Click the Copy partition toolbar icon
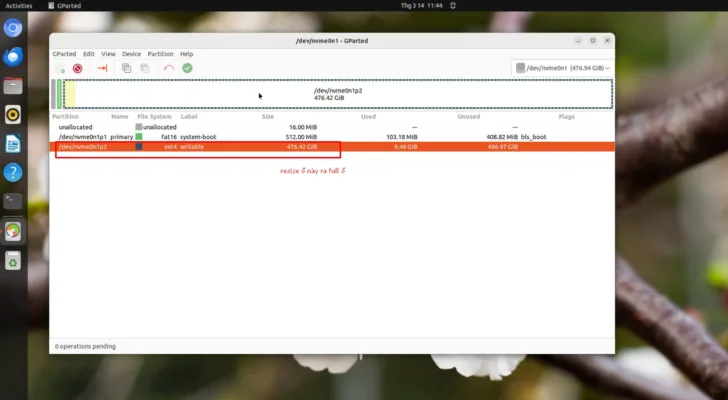Viewport: 728px width, 400px height. (126, 68)
